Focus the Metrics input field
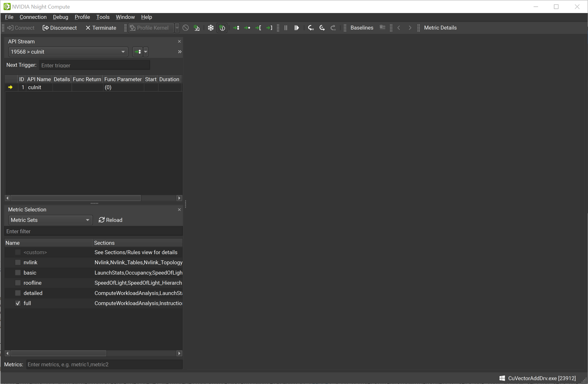The image size is (588, 384). (104, 364)
